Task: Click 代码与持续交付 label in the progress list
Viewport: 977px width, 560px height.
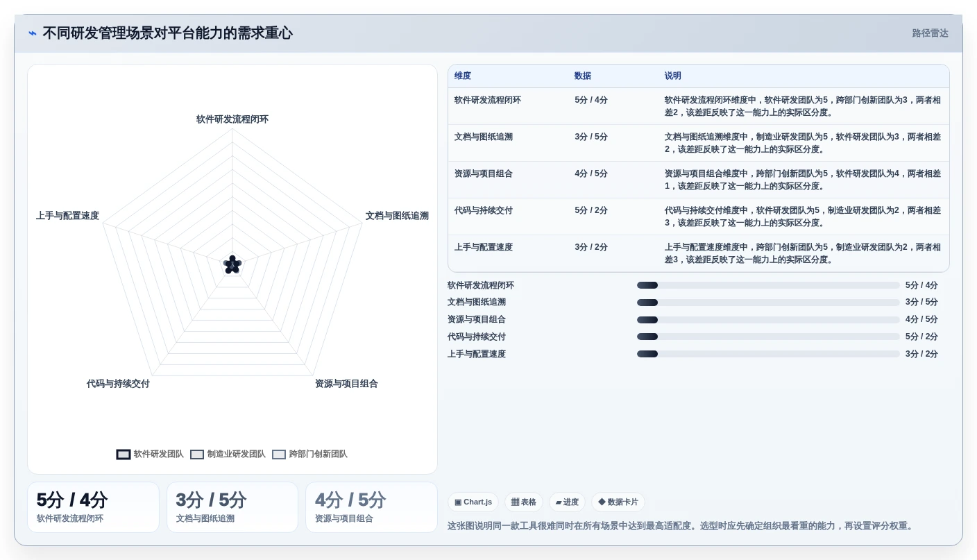Action: pos(477,337)
